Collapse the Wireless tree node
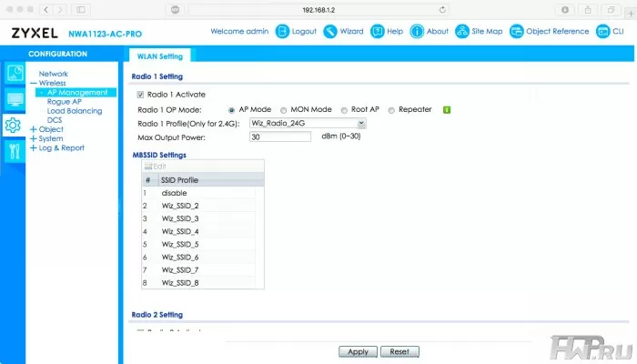Image resolution: width=637 pixels, height=364 pixels. 34,84
